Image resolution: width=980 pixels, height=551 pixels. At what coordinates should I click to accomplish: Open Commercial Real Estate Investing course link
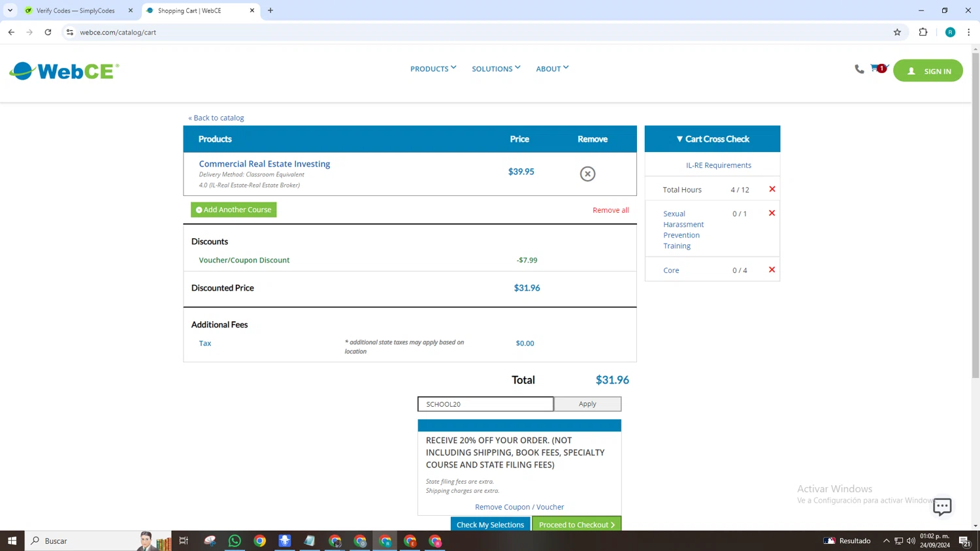point(265,164)
